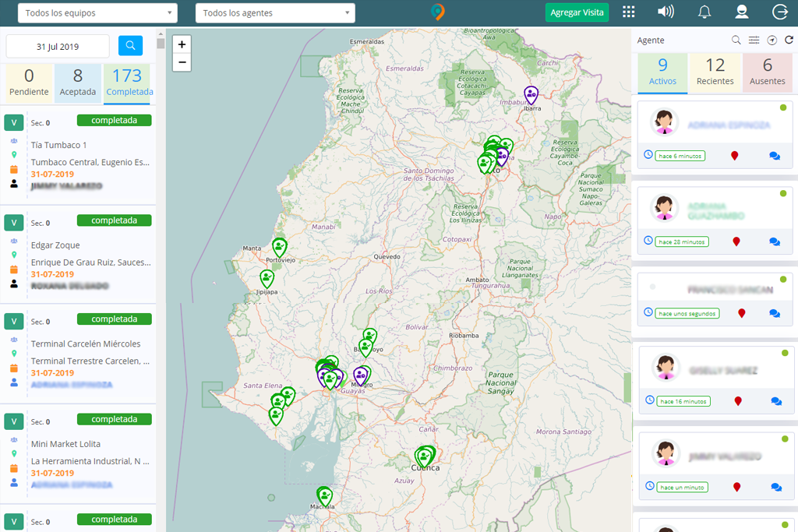The height and width of the screenshot is (532, 798).
Task: Click the 'hace un minuto' time label
Action: click(x=682, y=488)
